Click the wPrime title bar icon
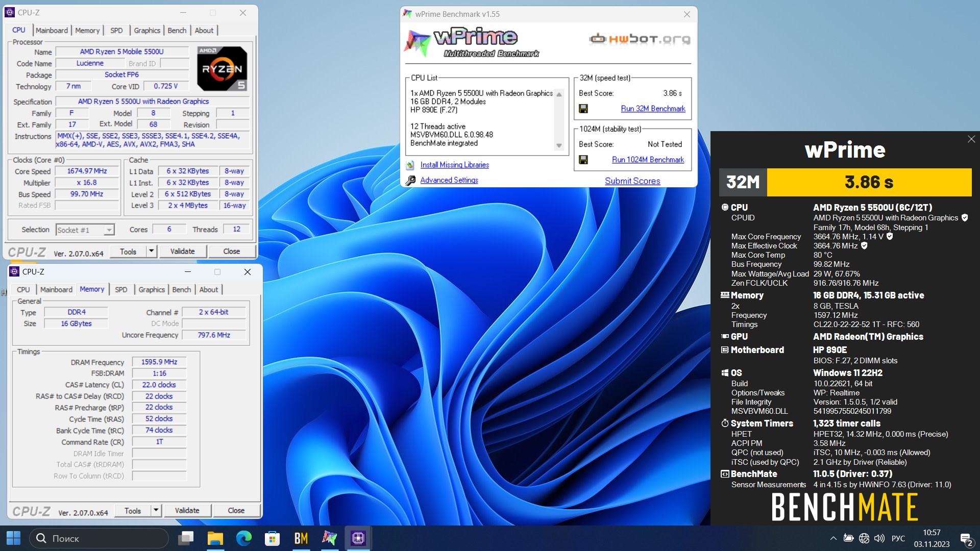Viewport: 980px width, 551px height. [x=407, y=14]
